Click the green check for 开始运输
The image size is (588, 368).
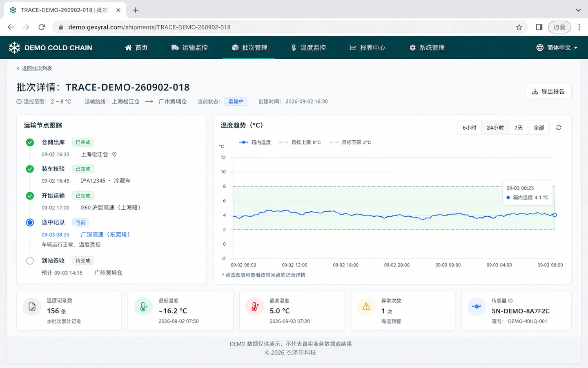click(30, 196)
